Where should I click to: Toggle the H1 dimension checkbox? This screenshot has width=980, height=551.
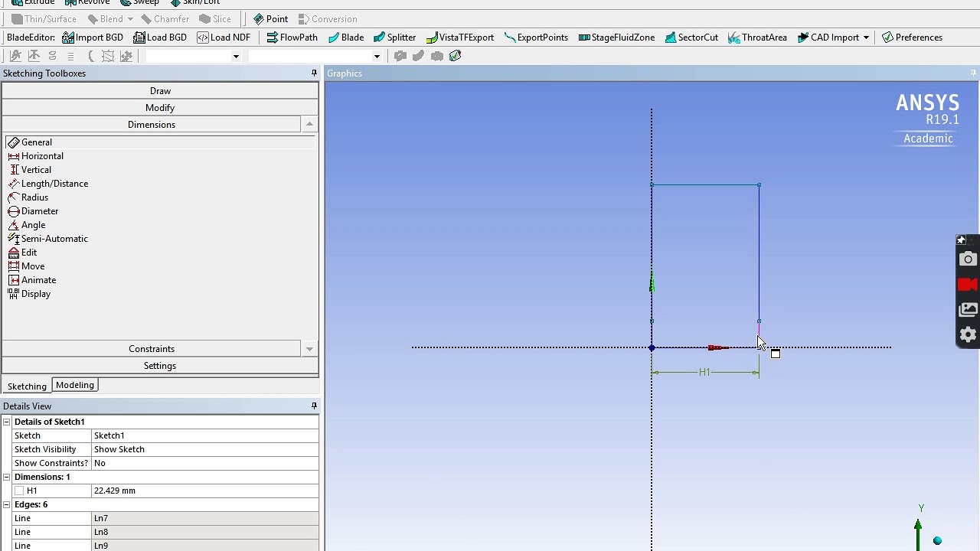(x=19, y=491)
